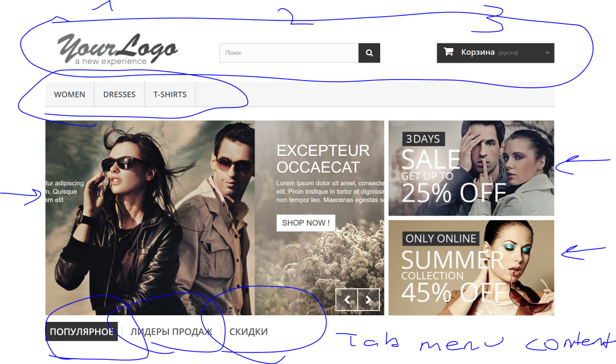The image size is (616, 364).
Task: Switch to the Скидки tab
Action: click(248, 332)
